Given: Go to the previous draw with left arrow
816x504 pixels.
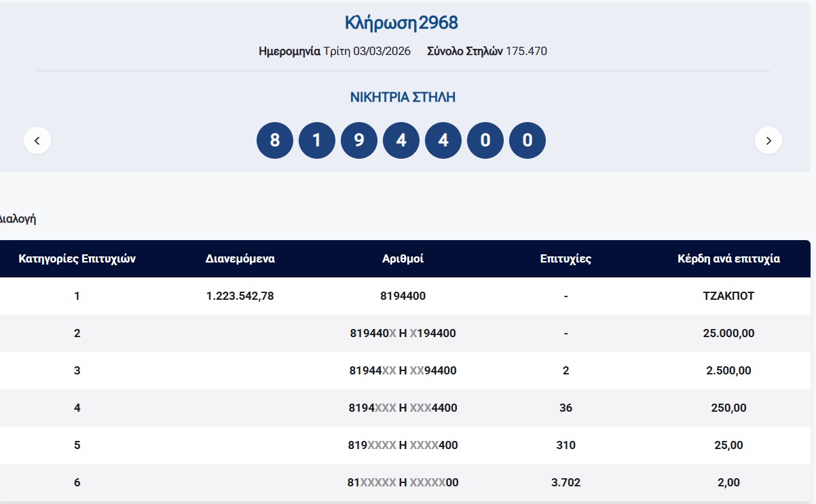Looking at the screenshot, I should (37, 140).
